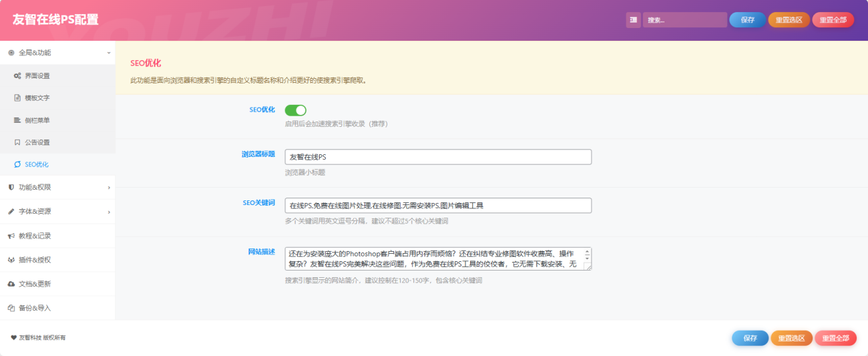Viewport: 868px width, 356px height.
Task: Click the bookmark icon for 公告设置
Action: click(17, 142)
